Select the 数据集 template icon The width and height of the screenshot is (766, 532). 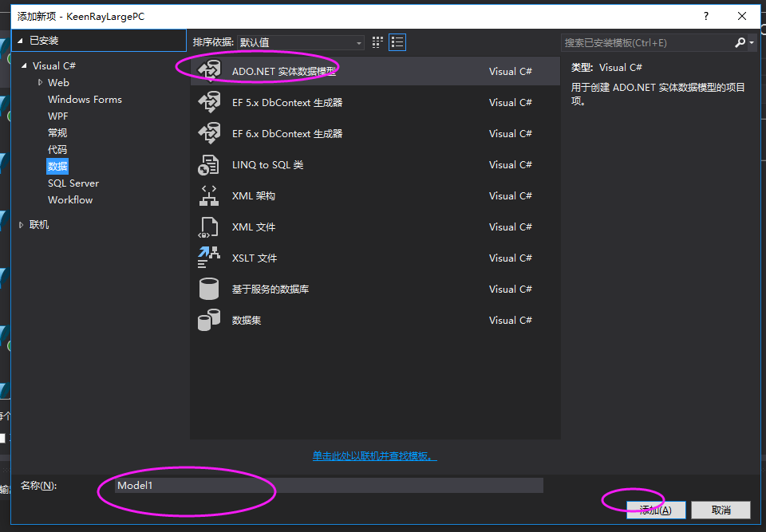pyautogui.click(x=208, y=320)
